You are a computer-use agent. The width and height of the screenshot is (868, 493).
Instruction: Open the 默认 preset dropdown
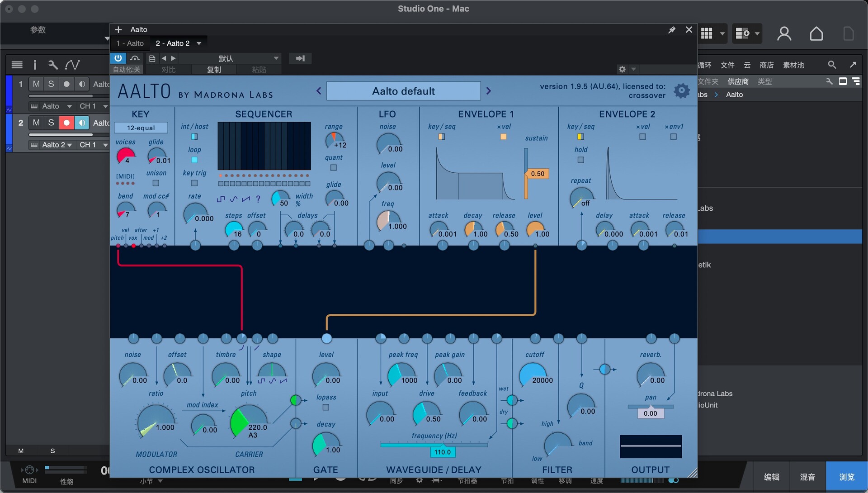230,58
